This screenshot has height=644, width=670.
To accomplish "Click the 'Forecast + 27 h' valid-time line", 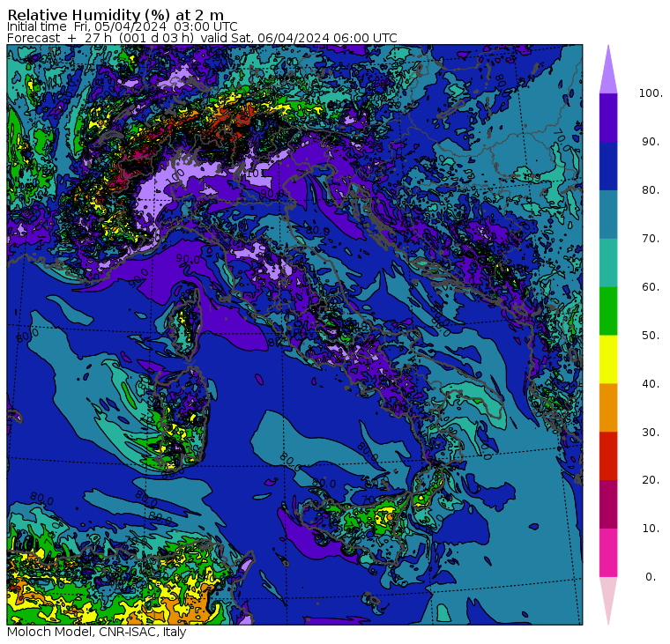I will point(202,38).
